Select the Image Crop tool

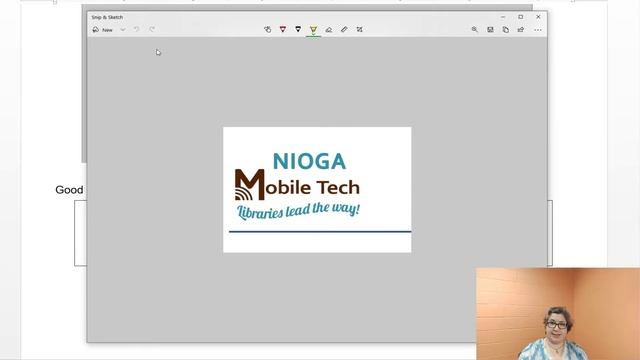tap(360, 29)
